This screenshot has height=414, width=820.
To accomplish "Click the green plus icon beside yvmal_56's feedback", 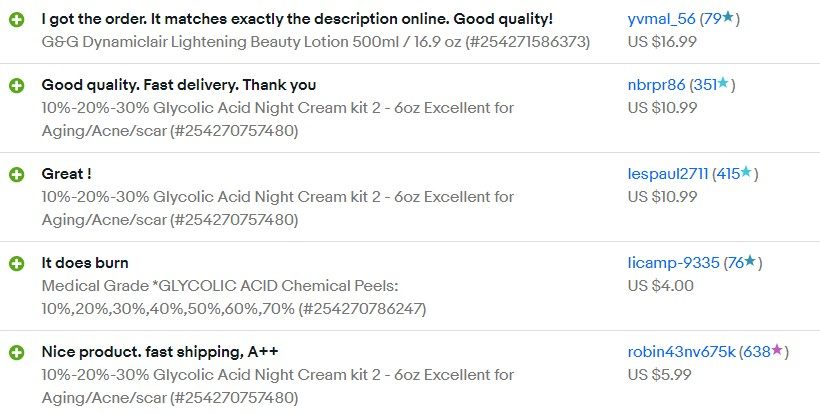I will tap(17, 20).
